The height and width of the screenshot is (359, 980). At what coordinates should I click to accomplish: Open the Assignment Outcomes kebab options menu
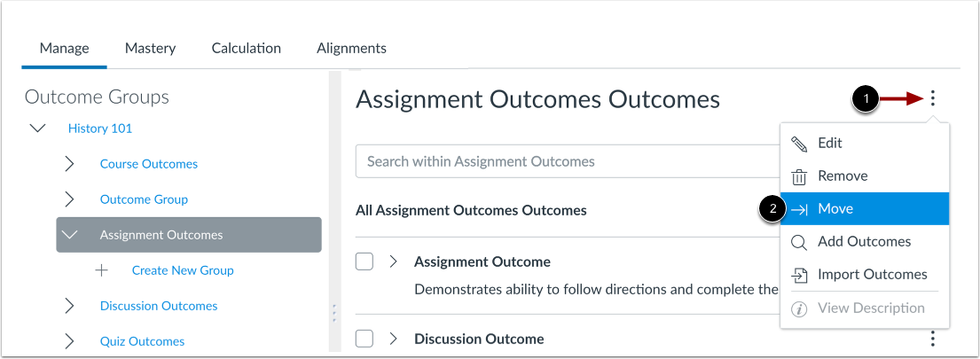coord(932,99)
